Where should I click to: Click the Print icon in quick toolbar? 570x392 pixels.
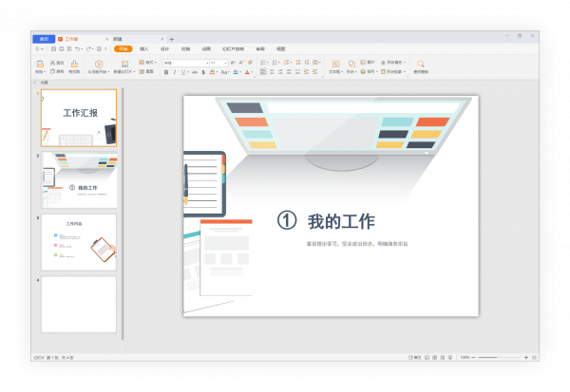pos(62,48)
